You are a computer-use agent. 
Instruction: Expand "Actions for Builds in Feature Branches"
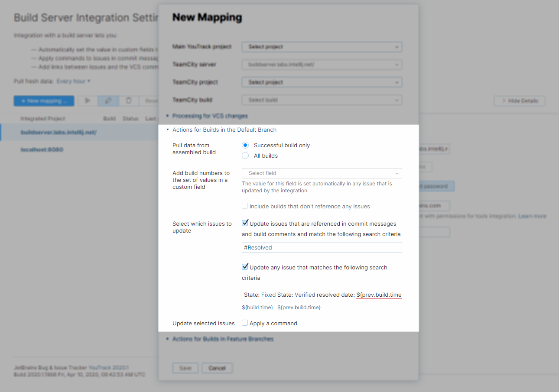tap(222, 339)
